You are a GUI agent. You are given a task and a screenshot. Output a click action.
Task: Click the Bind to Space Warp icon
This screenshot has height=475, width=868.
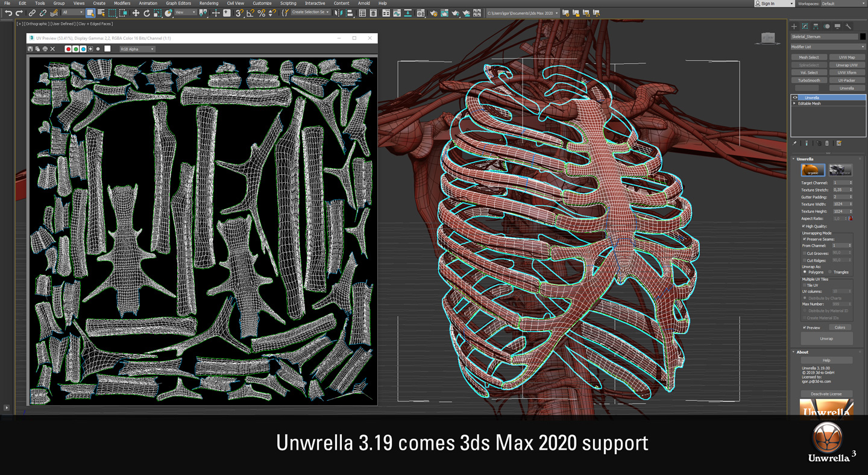54,13
